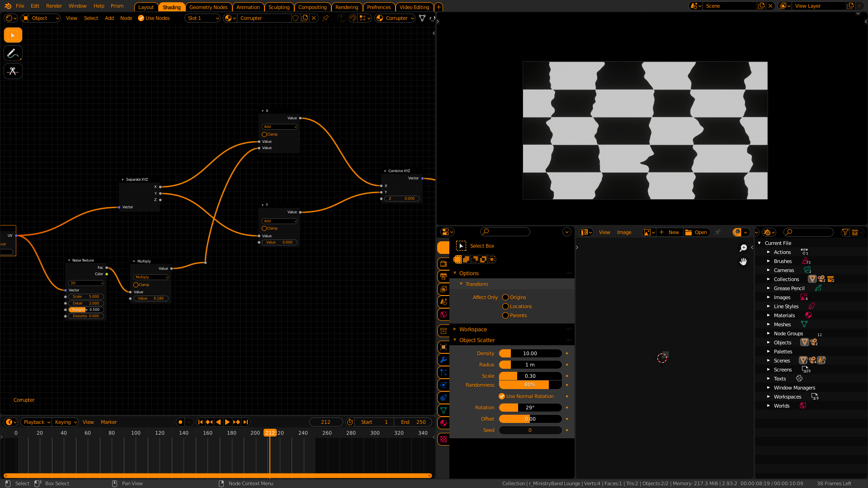Open the Modifier properties wrench tab
Image resolution: width=868 pixels, height=488 pixels.
click(443, 360)
